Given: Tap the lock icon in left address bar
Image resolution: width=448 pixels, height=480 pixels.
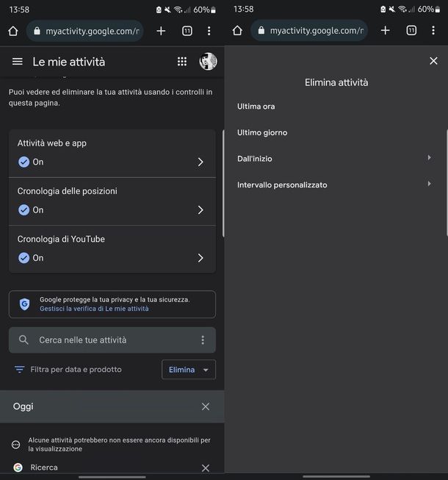Looking at the screenshot, I should pos(37,31).
